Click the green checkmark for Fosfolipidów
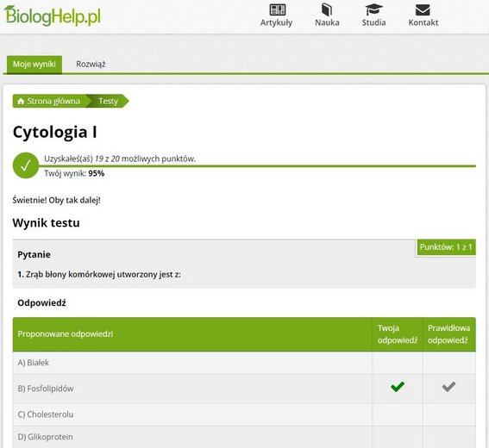Screen dimensions: 489x448 [x=398, y=387]
